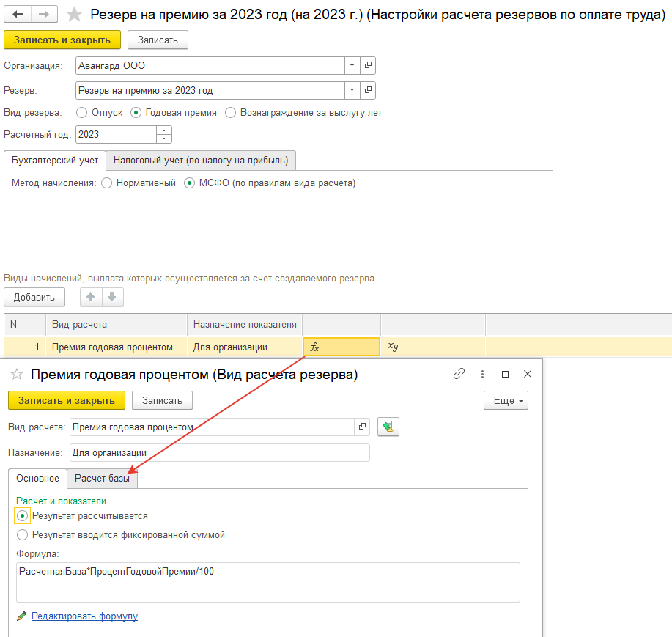Open the Основное tab in the dialog

click(x=37, y=479)
